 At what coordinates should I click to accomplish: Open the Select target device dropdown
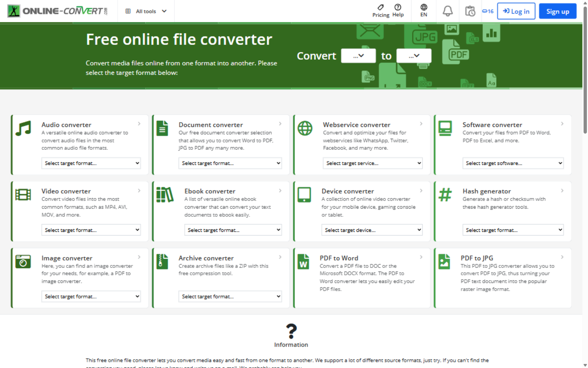coord(372,230)
